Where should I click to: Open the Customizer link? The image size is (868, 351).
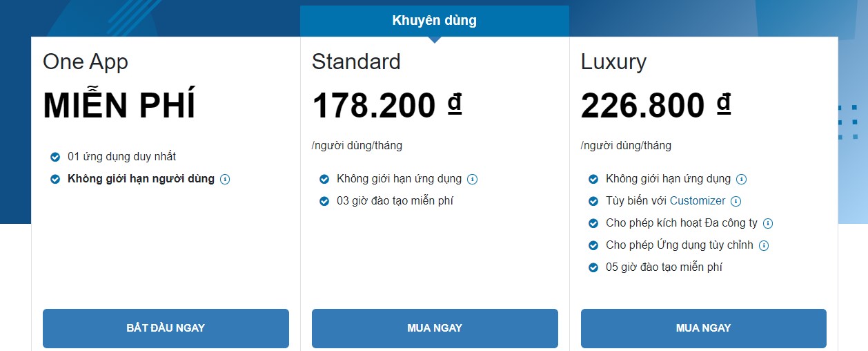point(698,201)
